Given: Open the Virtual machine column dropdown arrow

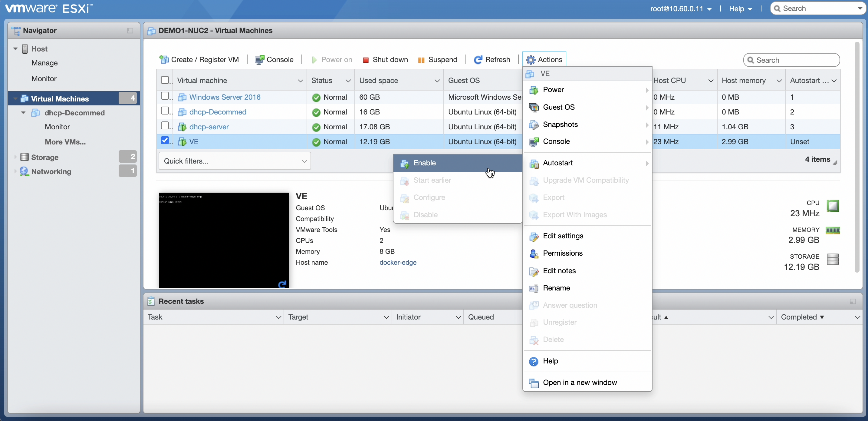Looking at the screenshot, I should point(300,81).
